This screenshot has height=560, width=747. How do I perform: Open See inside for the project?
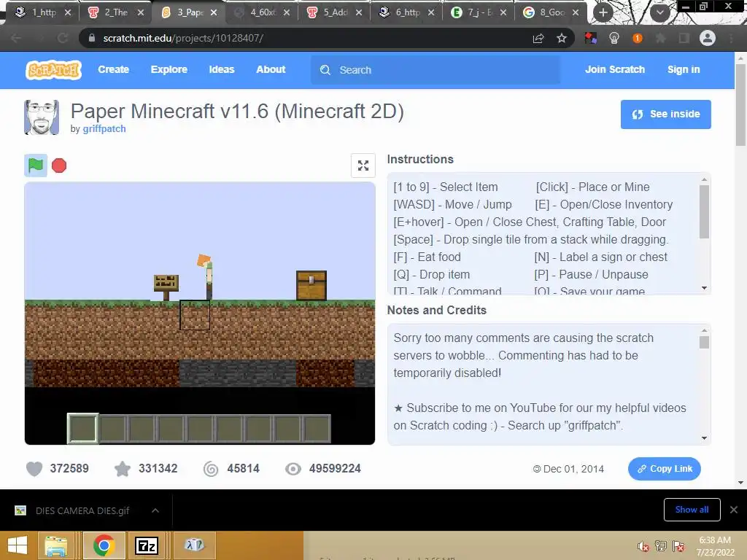(x=665, y=114)
